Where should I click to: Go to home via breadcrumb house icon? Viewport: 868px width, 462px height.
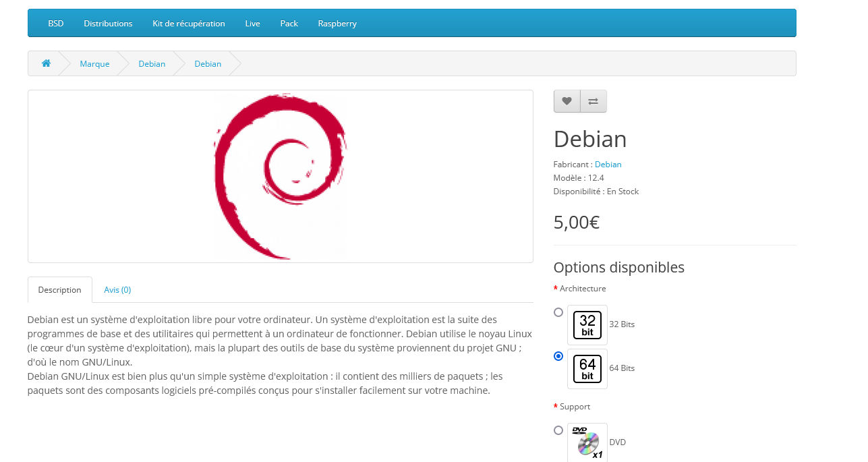tap(46, 63)
